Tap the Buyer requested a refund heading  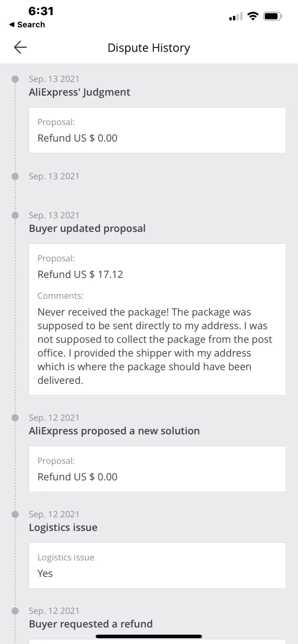(x=91, y=624)
